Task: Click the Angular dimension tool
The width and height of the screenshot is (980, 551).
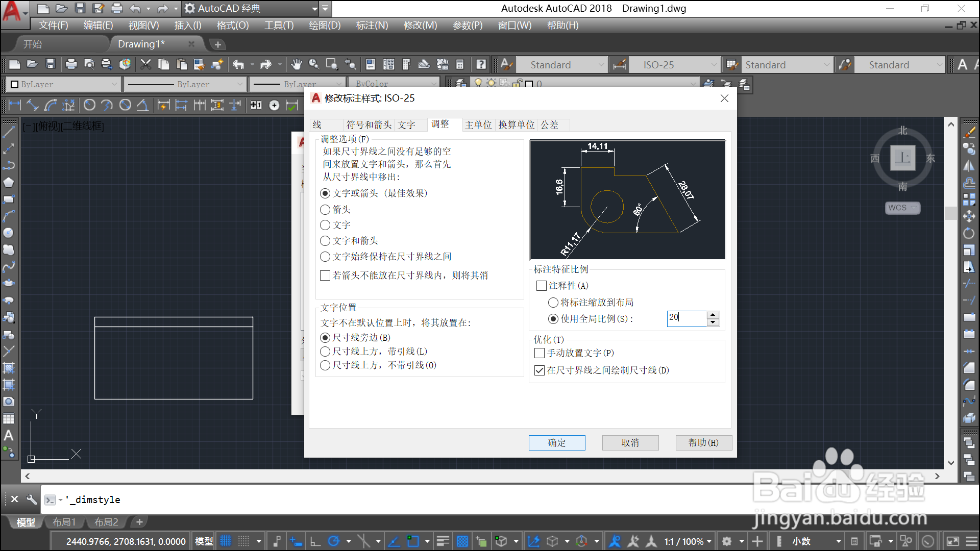Action: pyautogui.click(x=142, y=105)
